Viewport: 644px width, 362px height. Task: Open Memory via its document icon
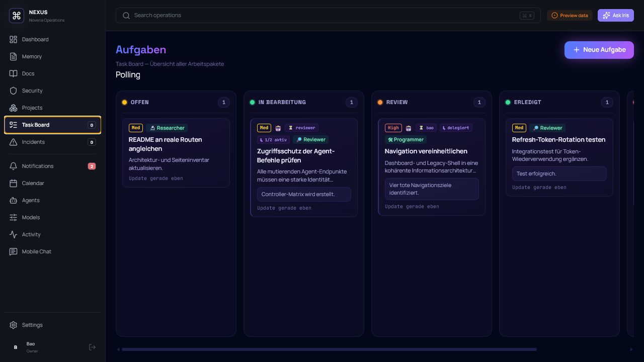click(13, 56)
